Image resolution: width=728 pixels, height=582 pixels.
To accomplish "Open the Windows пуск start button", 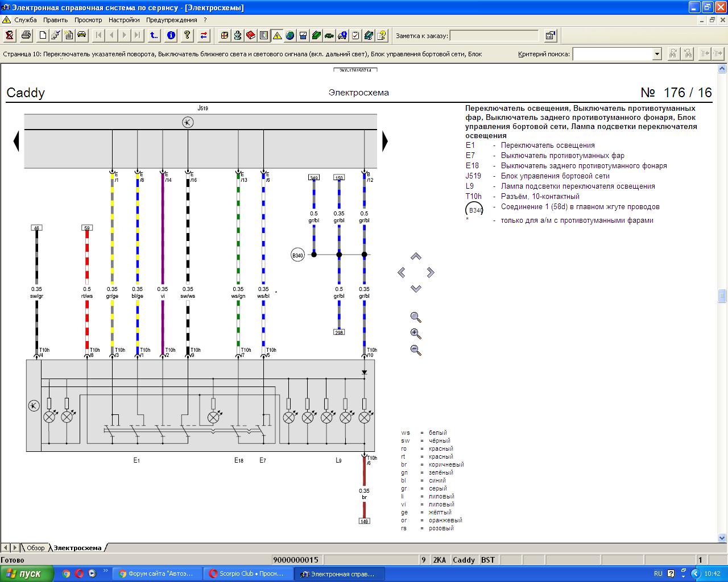I will tap(27, 573).
